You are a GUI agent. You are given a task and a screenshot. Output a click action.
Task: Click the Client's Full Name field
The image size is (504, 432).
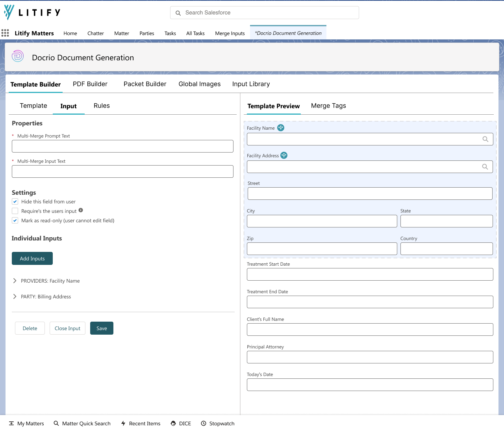coord(370,330)
